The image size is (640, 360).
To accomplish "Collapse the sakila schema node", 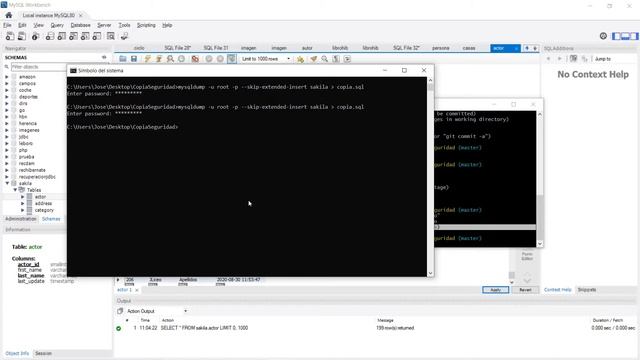I will 7,183.
